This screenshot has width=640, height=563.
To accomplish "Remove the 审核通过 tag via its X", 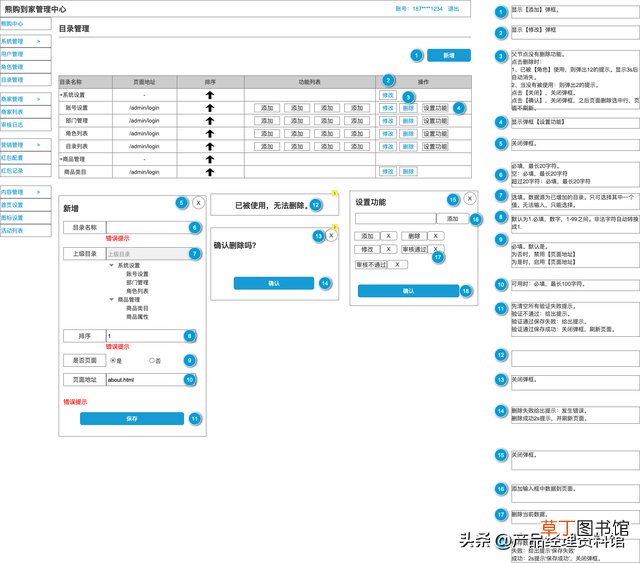I will (x=436, y=249).
